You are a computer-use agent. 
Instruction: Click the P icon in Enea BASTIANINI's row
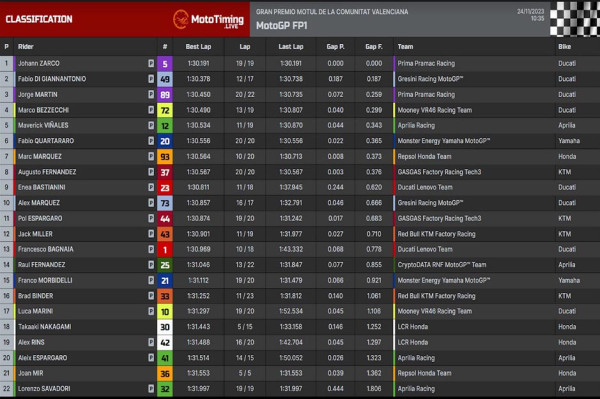coord(151,187)
